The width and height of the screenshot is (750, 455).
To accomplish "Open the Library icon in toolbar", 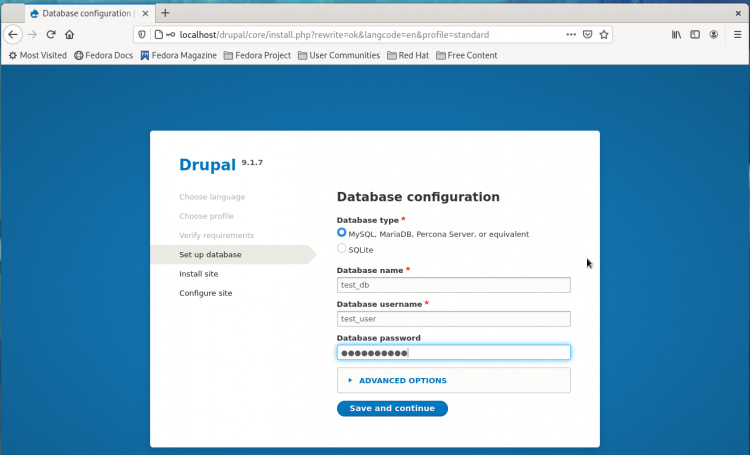I will tap(676, 34).
